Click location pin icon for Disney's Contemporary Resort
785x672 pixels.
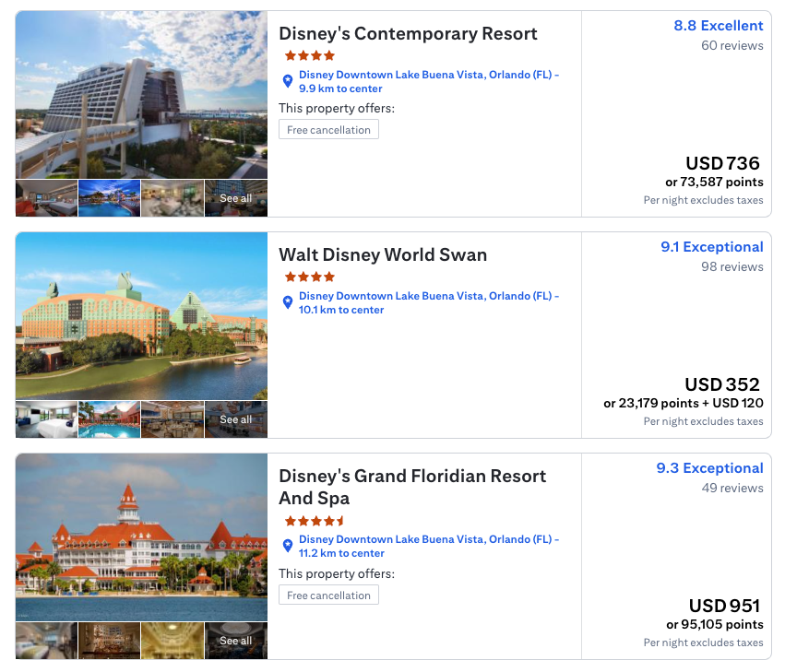point(287,81)
